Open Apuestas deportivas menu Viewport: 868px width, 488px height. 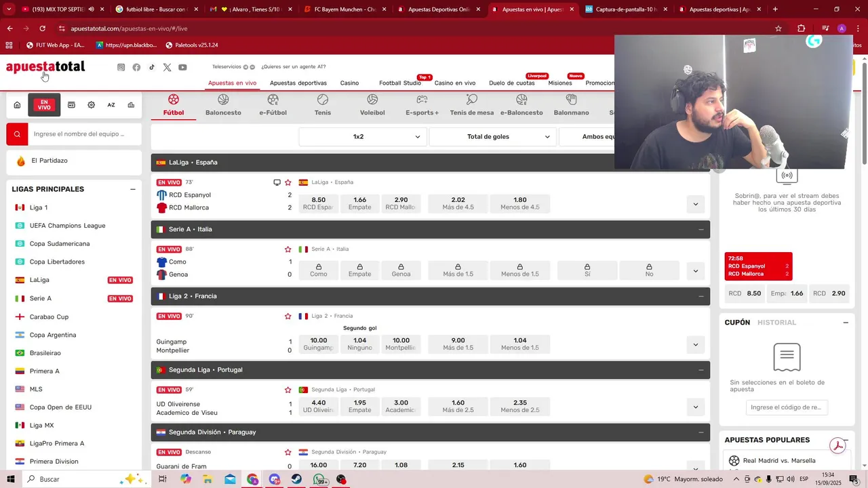point(298,83)
